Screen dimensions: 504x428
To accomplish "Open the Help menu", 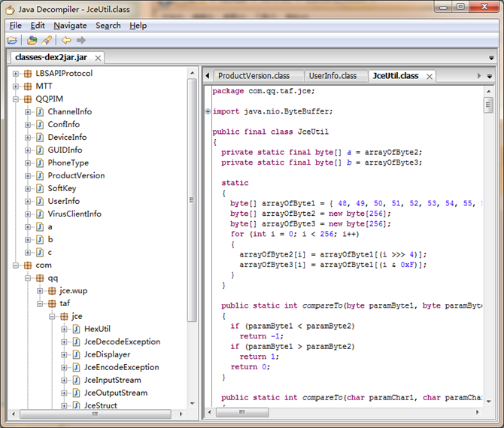I will [138, 26].
